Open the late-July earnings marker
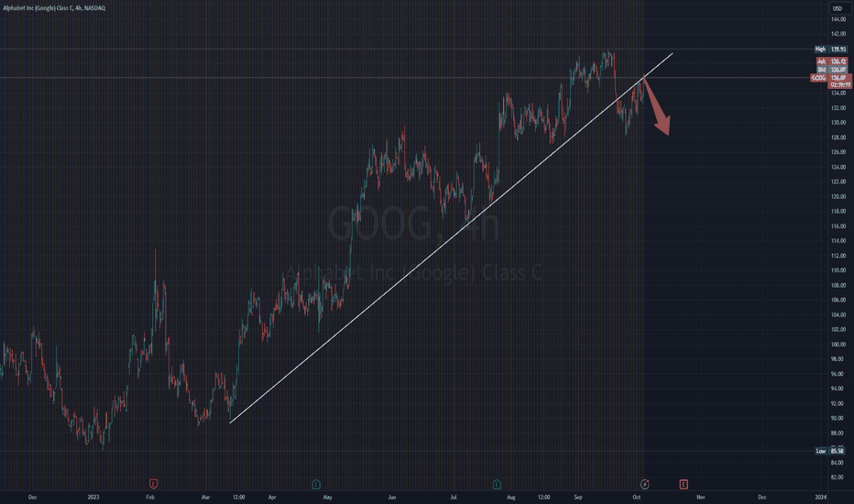The width and height of the screenshot is (854, 504). [497, 484]
